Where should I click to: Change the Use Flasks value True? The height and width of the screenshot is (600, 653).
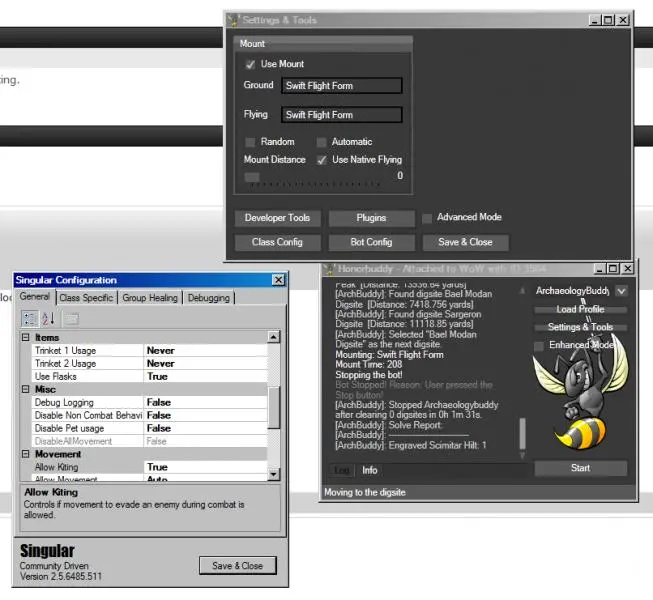click(205, 376)
